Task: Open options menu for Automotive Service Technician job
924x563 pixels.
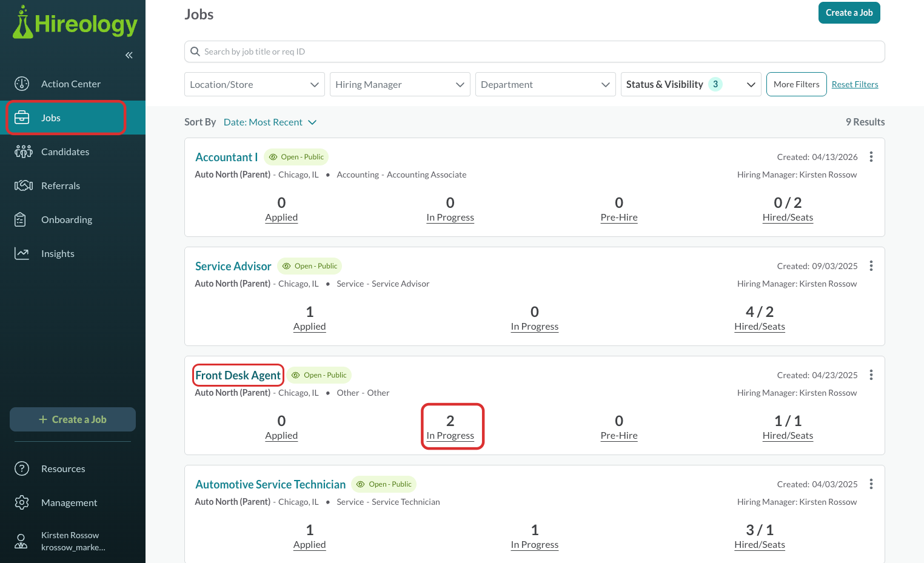Action: point(871,484)
